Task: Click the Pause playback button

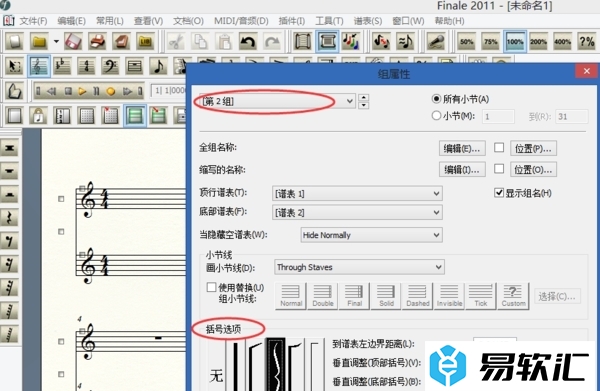Action: pyautogui.click(x=96, y=91)
